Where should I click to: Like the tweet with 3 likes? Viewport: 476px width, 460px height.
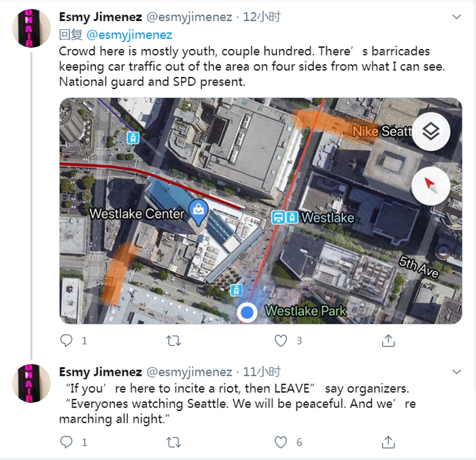click(281, 340)
